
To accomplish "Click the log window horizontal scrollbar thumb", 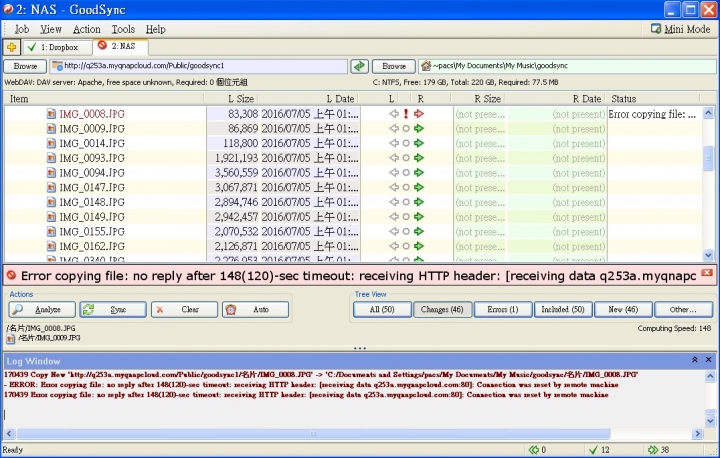I will (313, 433).
